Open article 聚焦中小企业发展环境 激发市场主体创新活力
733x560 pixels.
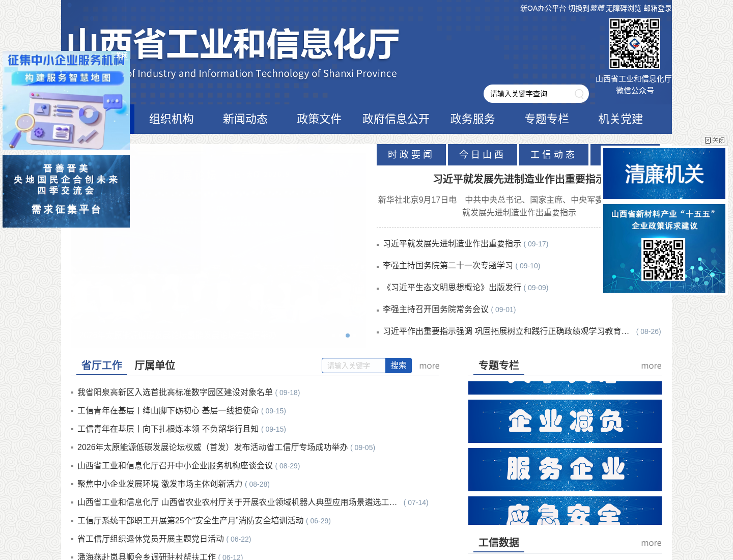tap(160, 484)
